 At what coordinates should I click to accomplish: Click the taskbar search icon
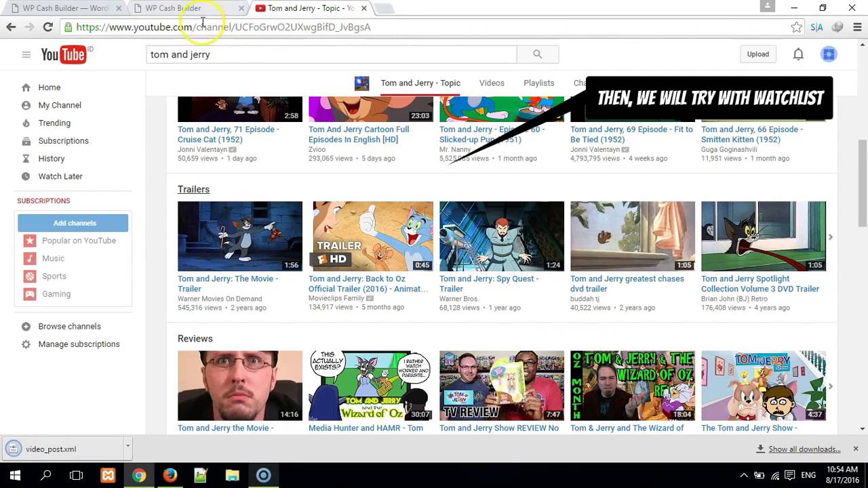(46, 475)
